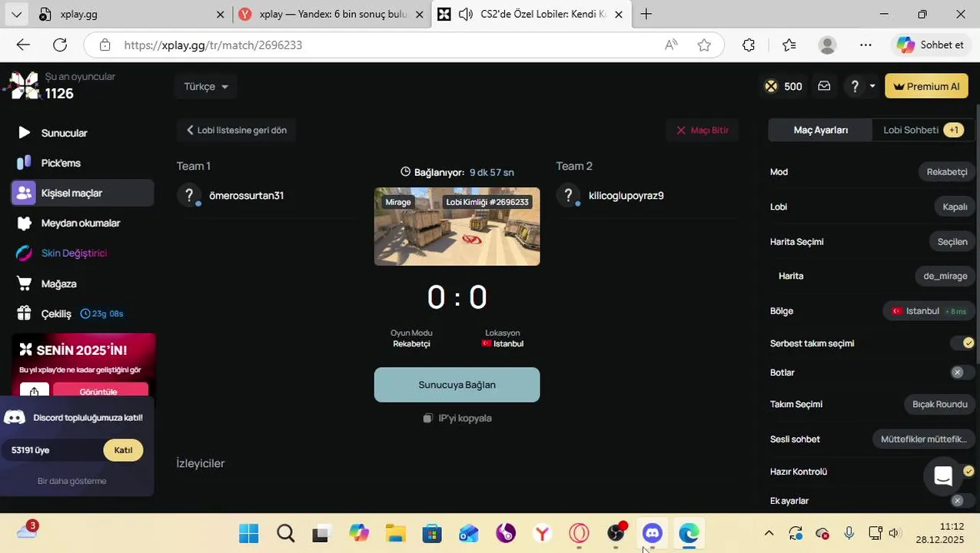The image size is (980, 553).
Task: Click the Çekiliş gift box icon
Action: point(24,313)
